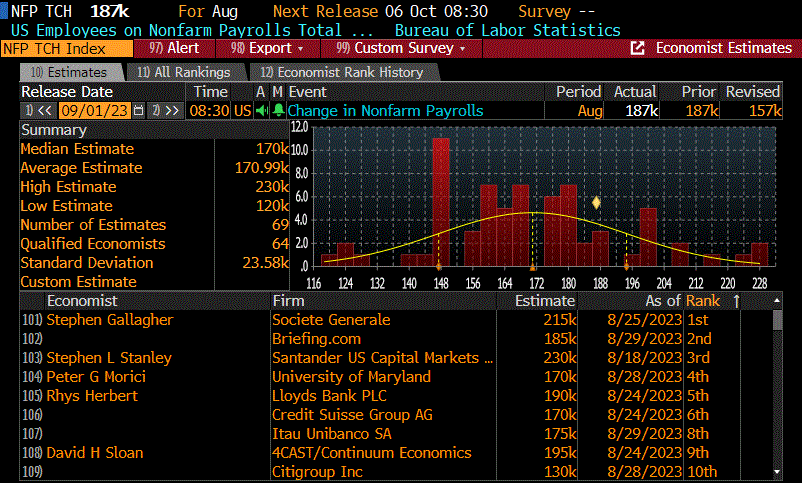Viewport: 802px width, 483px height.
Task: Open the Custom Survey dropdown
Action: (x=401, y=48)
